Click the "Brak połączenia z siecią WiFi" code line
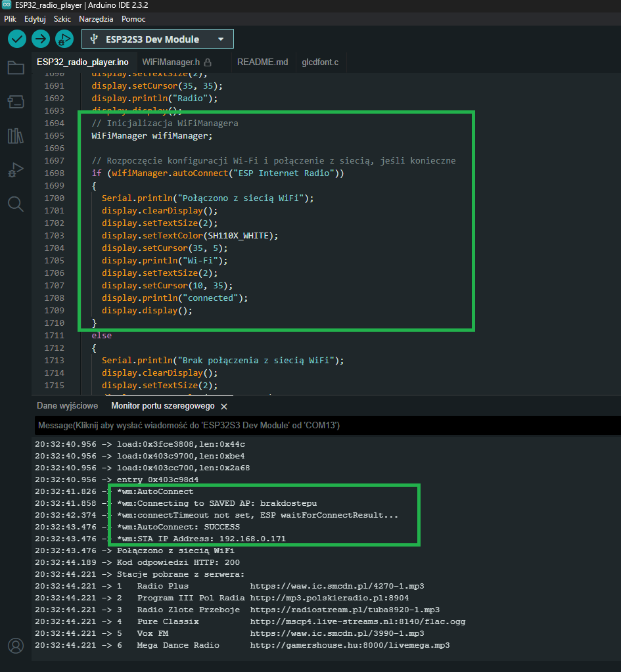The image size is (621, 672). pyautogui.click(x=223, y=361)
